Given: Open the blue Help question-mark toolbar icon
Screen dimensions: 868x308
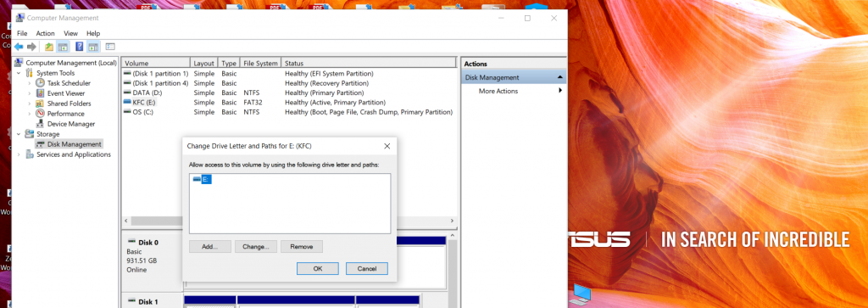Looking at the screenshot, I should pyautogui.click(x=80, y=47).
